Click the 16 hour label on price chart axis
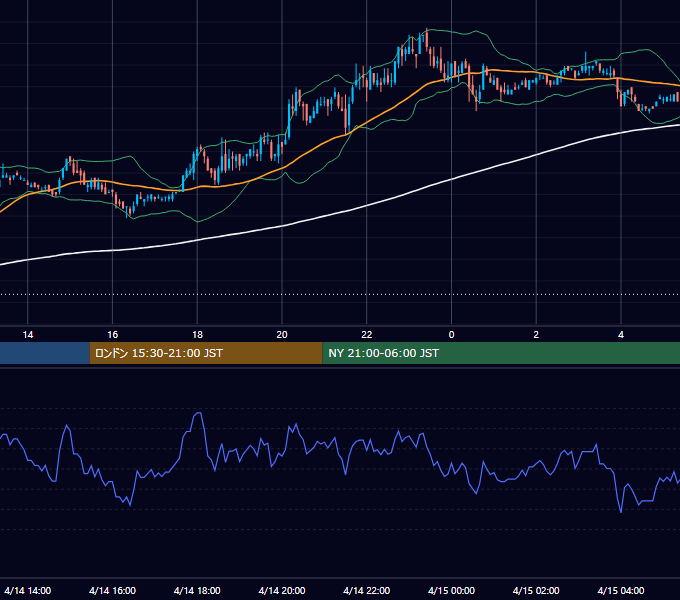Image resolution: width=680 pixels, height=600 pixels. pos(112,335)
